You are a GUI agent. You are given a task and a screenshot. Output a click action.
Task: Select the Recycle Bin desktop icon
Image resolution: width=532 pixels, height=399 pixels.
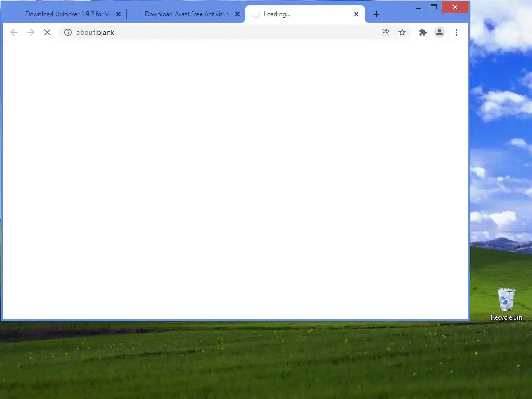pos(506,304)
